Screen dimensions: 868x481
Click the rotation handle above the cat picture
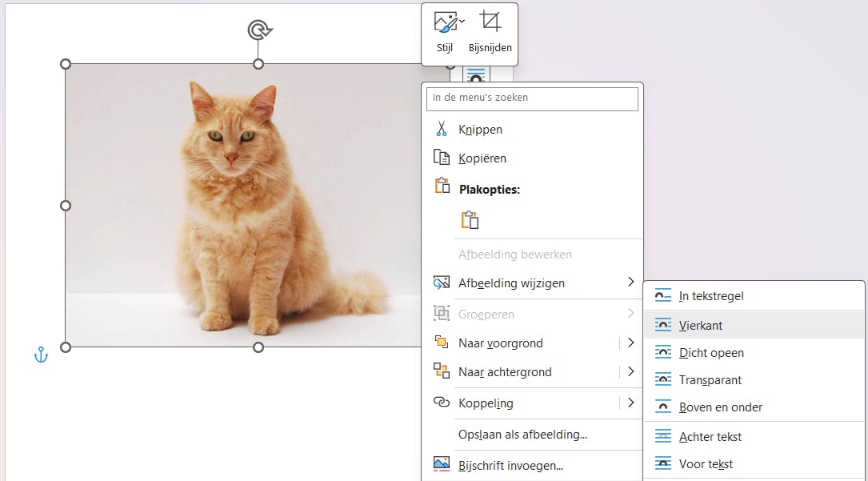pyautogui.click(x=259, y=30)
